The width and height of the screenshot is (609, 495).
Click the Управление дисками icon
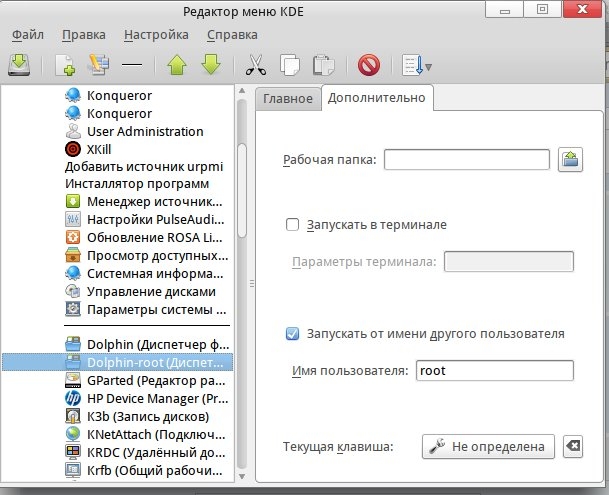[x=73, y=291]
